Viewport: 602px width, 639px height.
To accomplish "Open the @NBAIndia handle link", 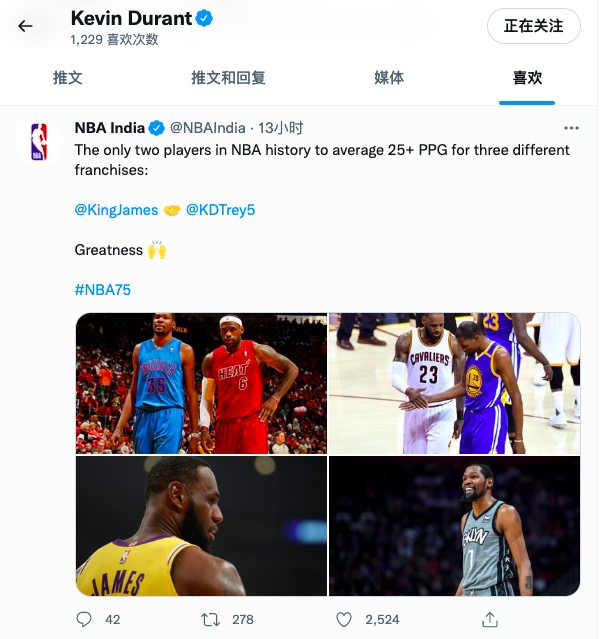I will coord(208,128).
